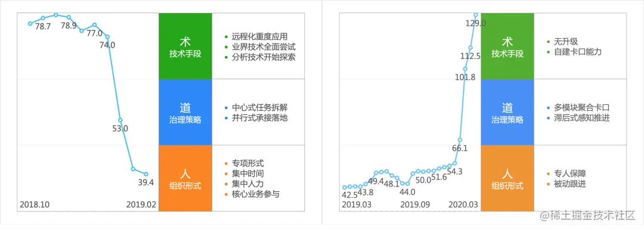Click the data point marker above 53.0

pos(120,120)
